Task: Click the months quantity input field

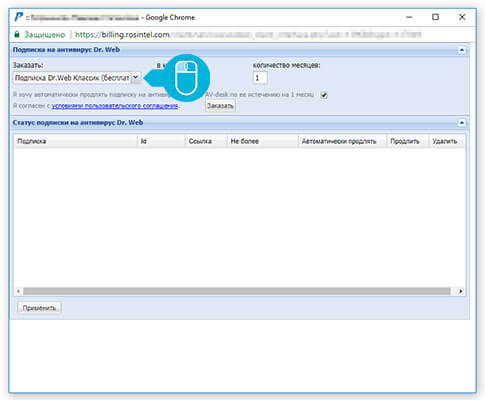Action: point(260,78)
